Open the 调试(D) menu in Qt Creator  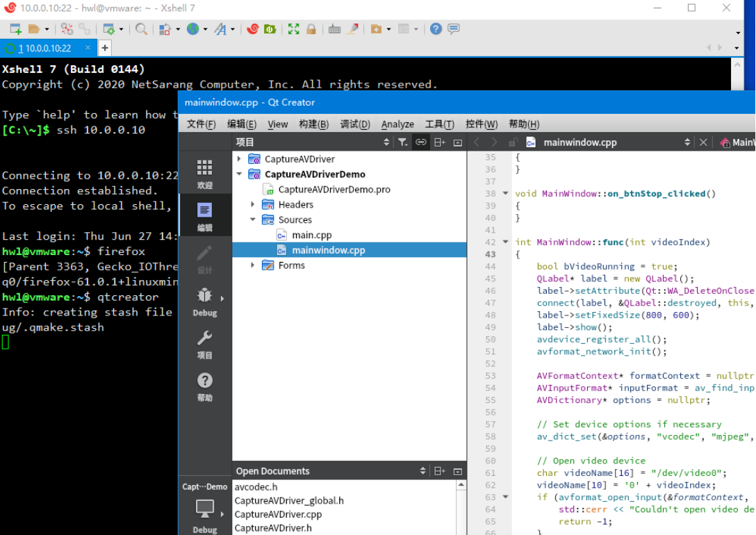[355, 124]
